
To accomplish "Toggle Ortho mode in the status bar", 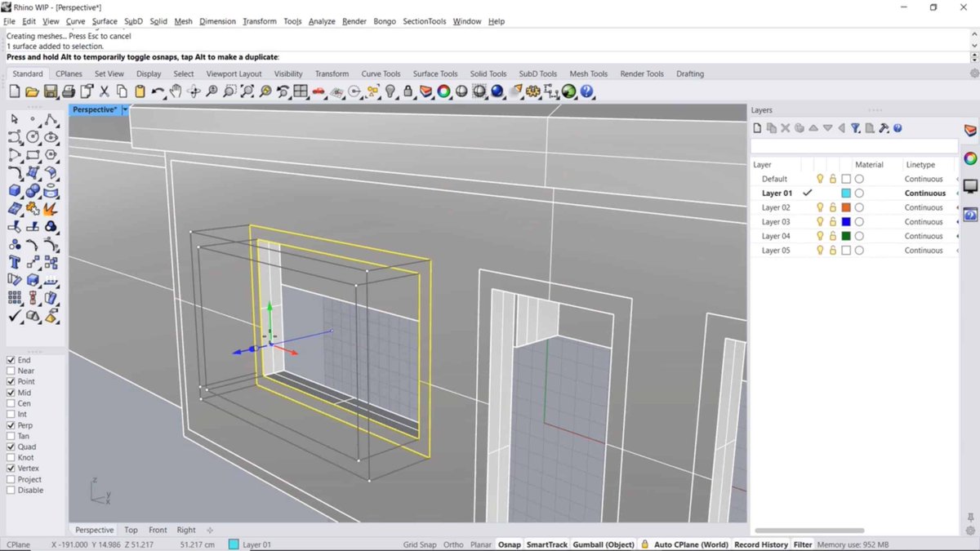I will pyautogui.click(x=453, y=544).
